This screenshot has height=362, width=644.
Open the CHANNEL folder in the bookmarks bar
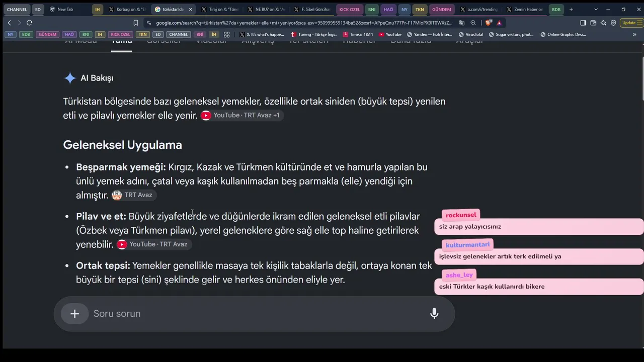179,35
